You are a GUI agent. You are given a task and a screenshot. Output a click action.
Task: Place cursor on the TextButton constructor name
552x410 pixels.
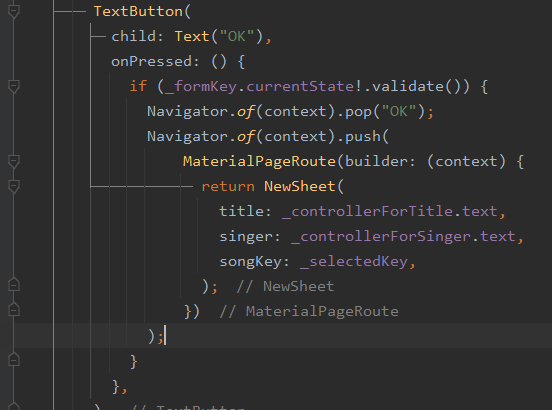pos(138,12)
